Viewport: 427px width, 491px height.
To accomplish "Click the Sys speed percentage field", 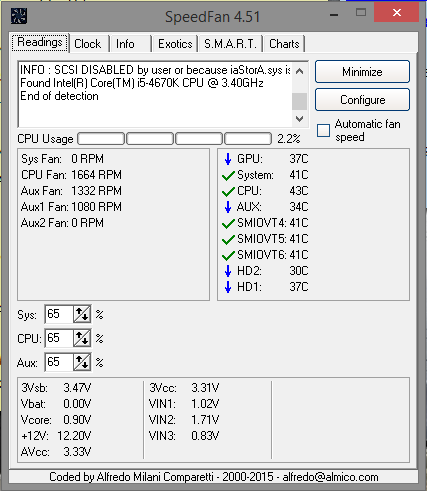I will pos(59,314).
